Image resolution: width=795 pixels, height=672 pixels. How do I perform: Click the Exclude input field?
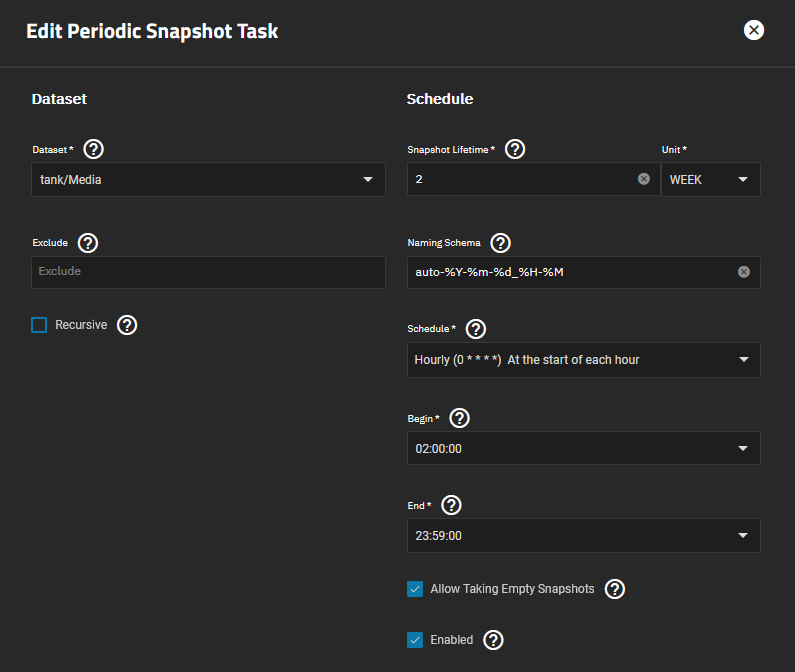[x=208, y=272]
